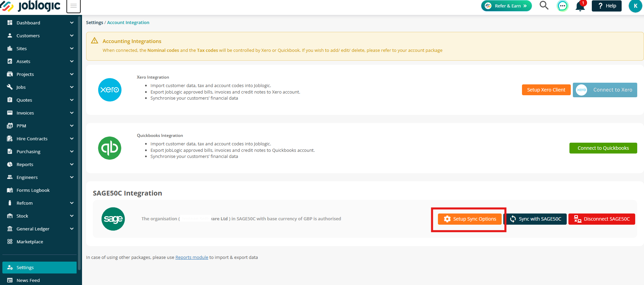The image size is (644, 285).
Task: Open the Forms Logbook menu item
Action: coord(39,190)
